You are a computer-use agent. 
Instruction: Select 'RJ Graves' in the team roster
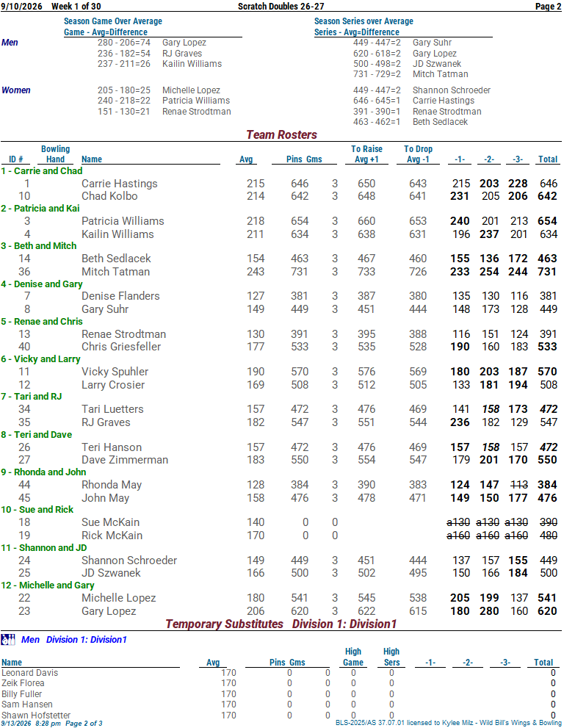click(x=106, y=422)
